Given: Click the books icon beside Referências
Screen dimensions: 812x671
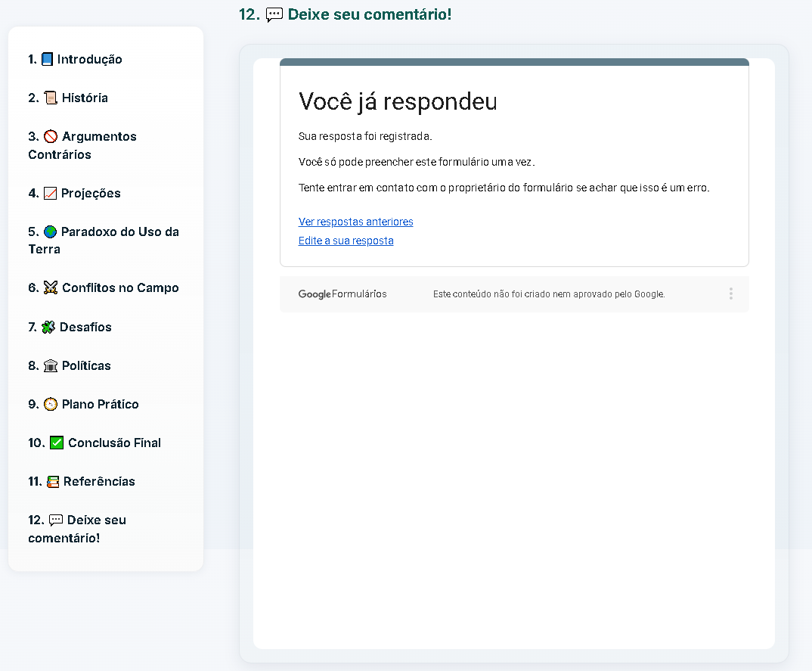Looking at the screenshot, I should coord(53,482).
